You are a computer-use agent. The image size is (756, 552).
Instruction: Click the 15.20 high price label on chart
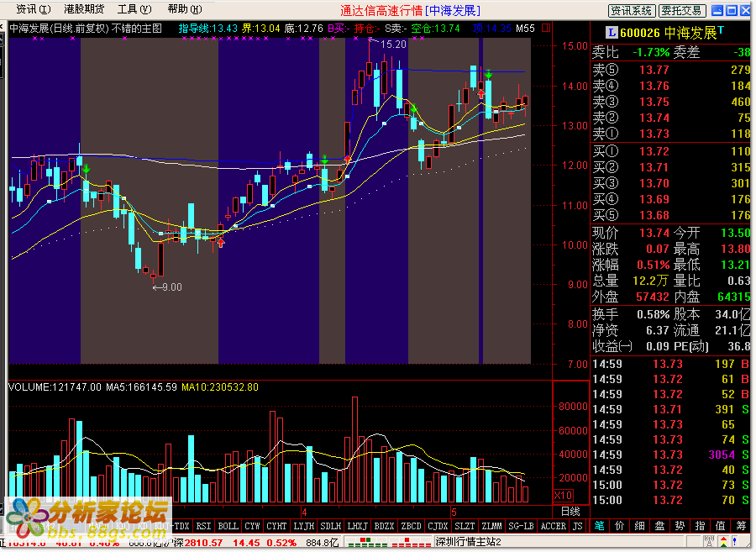click(x=393, y=45)
